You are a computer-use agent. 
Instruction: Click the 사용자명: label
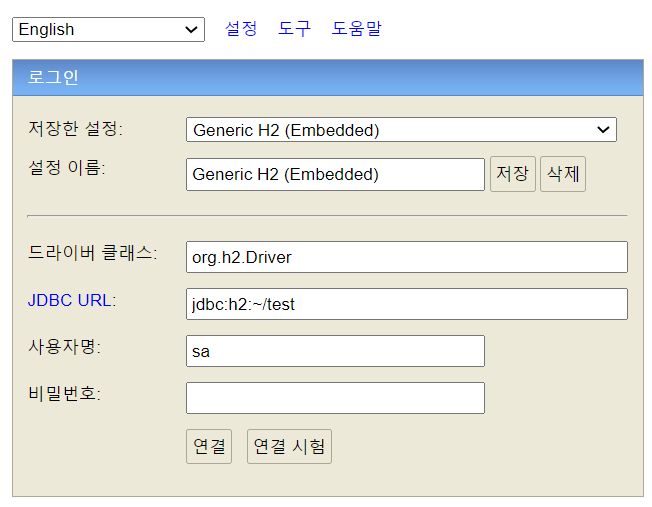tap(64, 346)
